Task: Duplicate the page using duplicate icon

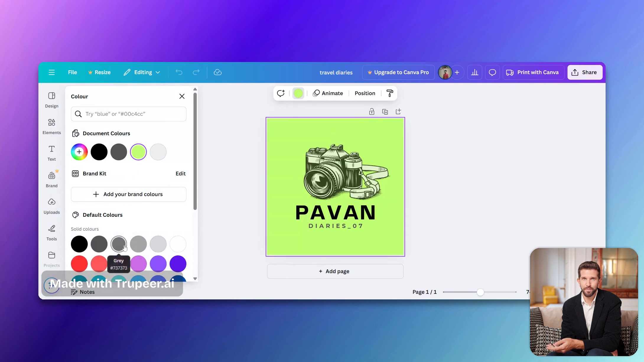Action: coord(385,111)
